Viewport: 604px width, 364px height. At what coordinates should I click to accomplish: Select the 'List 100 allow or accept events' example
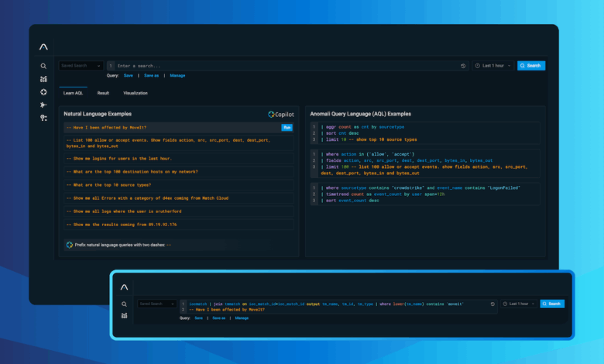pos(178,143)
